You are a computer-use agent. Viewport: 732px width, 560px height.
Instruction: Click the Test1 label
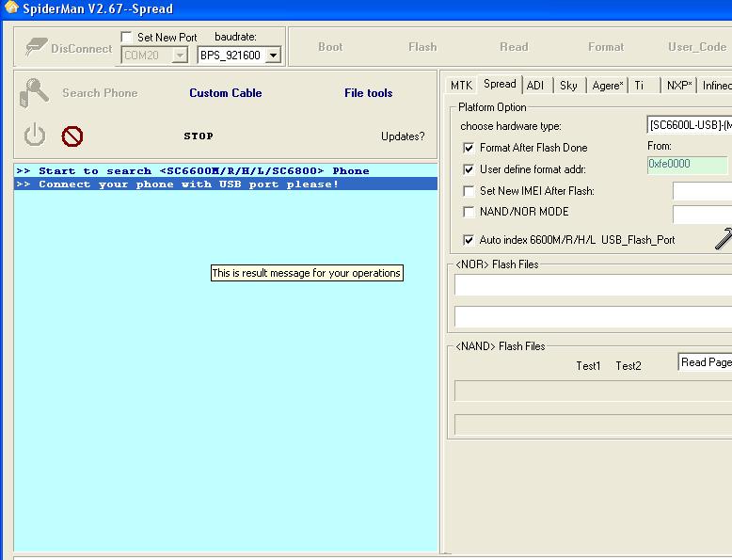pos(588,366)
